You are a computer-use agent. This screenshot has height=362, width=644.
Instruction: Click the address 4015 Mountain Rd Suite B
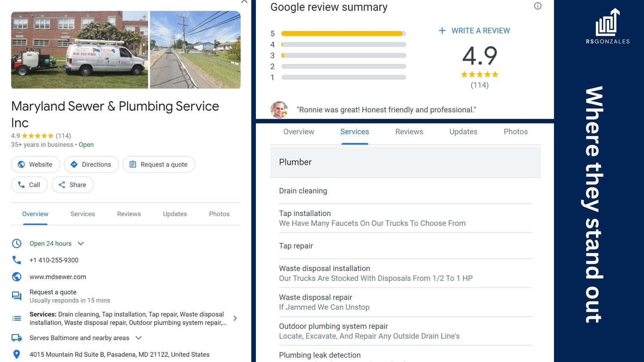coord(119,354)
